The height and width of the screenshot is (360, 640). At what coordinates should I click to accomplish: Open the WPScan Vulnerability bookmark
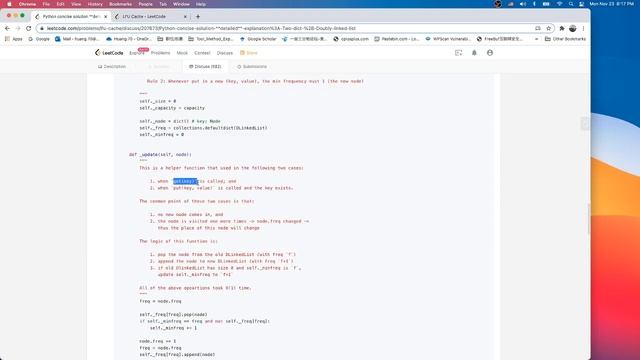448,39
